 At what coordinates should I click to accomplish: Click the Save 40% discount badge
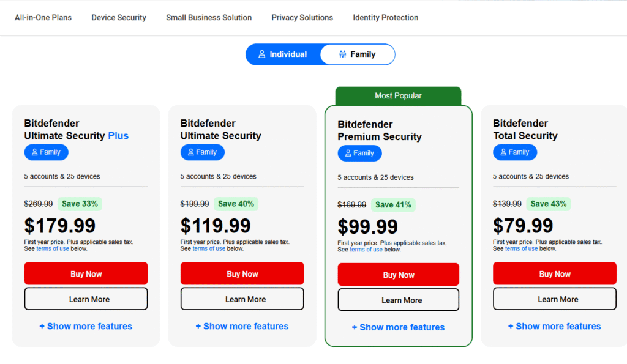tap(236, 204)
